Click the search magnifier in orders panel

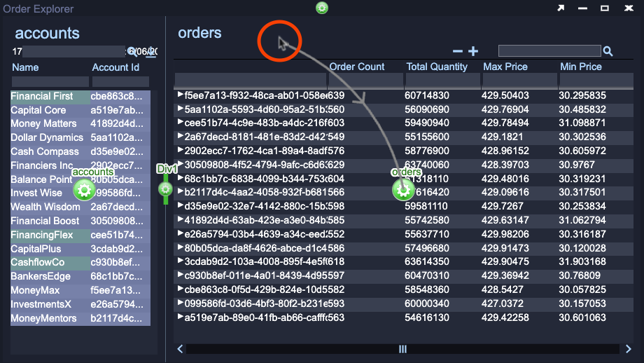pos(608,51)
